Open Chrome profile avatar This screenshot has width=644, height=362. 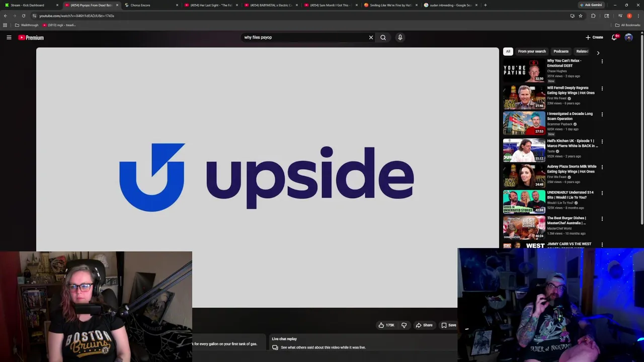click(629, 16)
